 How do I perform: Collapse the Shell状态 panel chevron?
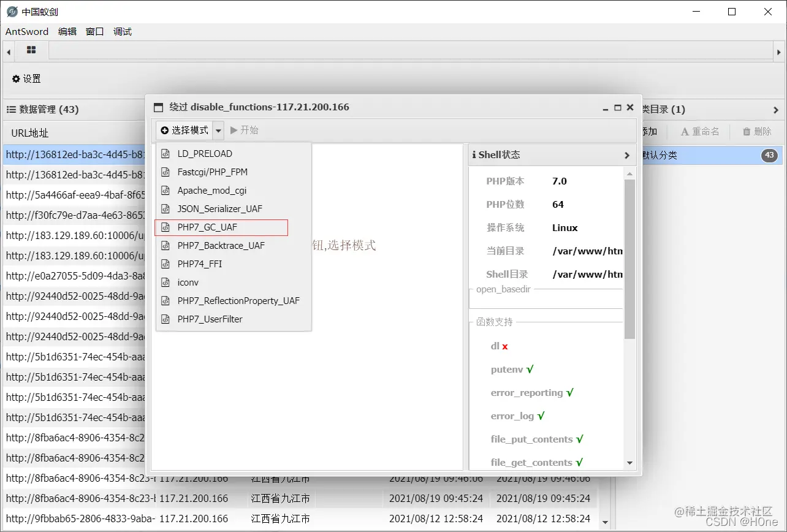pyautogui.click(x=627, y=155)
